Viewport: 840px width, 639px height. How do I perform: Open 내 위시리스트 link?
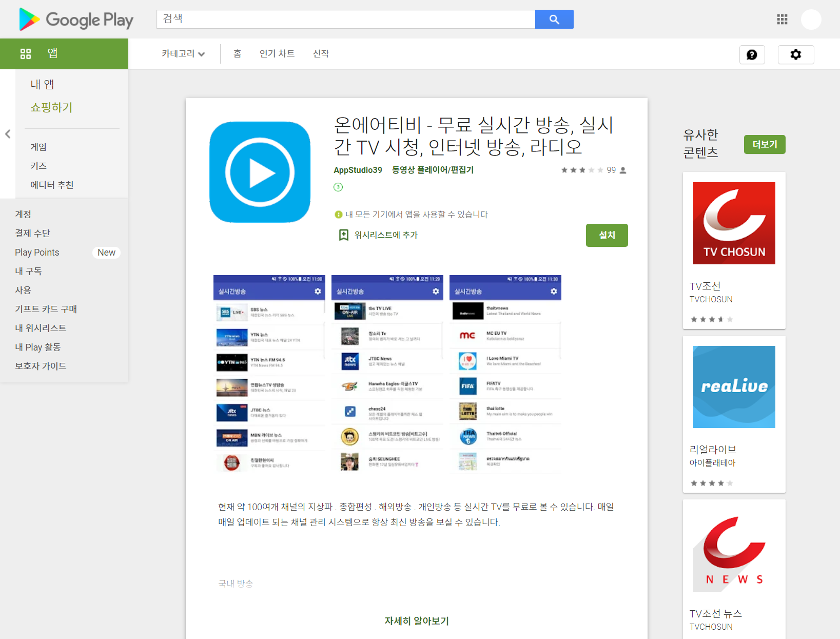(x=41, y=328)
